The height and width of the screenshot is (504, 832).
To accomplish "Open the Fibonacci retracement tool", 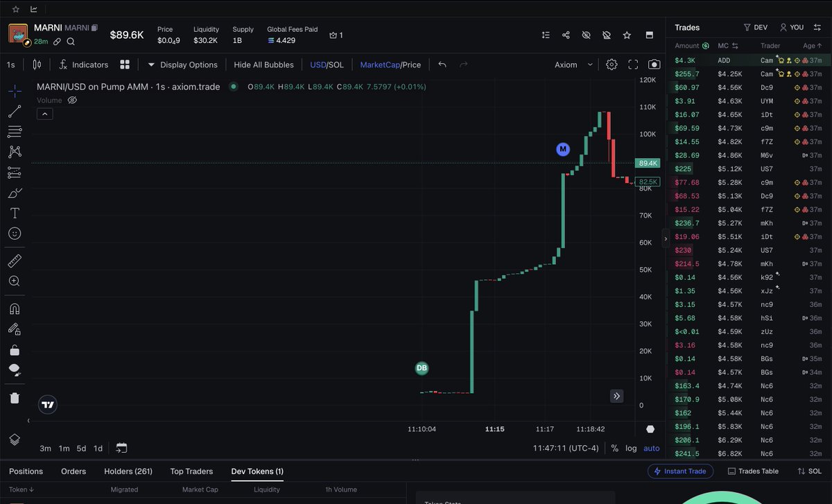I will coord(15,132).
